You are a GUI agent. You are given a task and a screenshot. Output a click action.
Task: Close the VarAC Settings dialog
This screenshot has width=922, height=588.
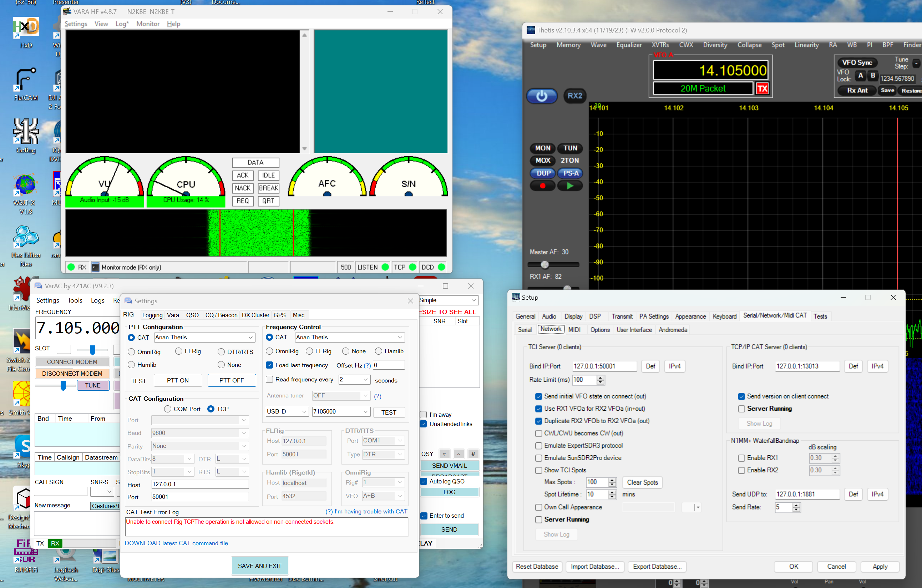pyautogui.click(x=410, y=301)
